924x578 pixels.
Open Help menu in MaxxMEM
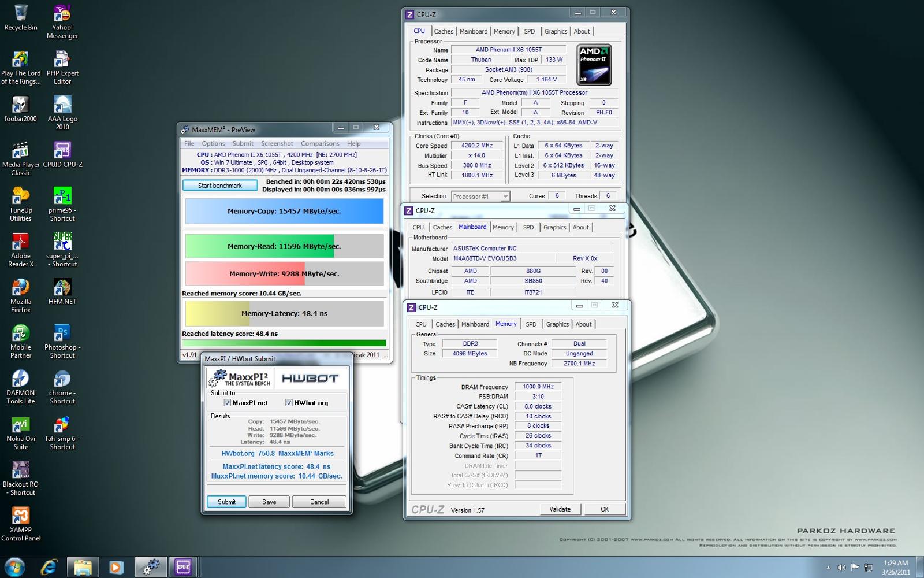(354, 144)
